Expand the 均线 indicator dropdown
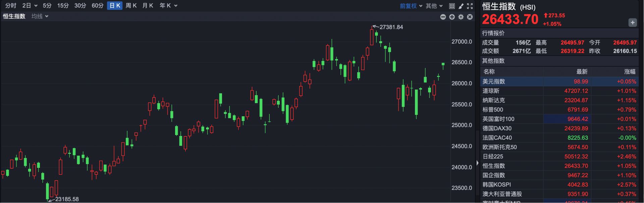Screen dimensions: 644x203 (40, 16)
